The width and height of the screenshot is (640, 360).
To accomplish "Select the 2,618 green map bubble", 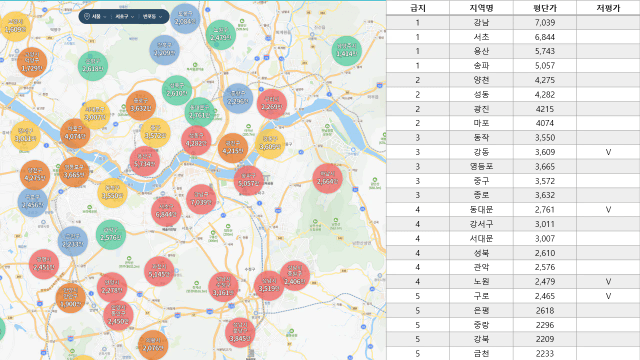I will [x=93, y=66].
